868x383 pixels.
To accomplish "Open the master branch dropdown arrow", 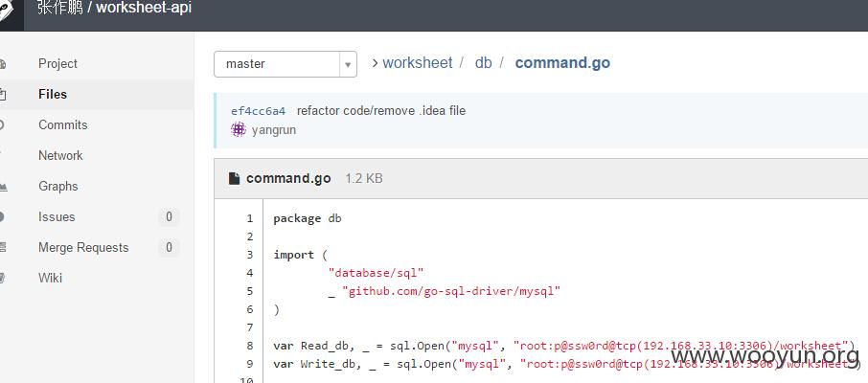I will click(x=348, y=65).
